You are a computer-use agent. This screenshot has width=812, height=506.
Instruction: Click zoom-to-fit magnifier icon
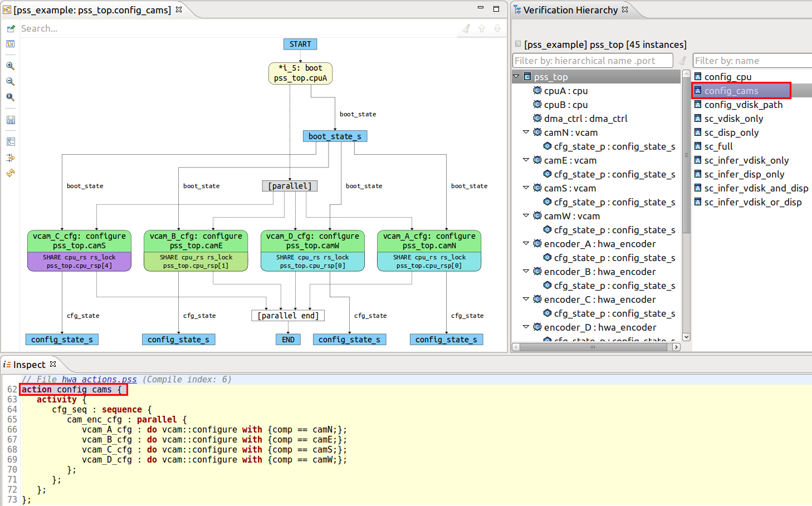11,97
